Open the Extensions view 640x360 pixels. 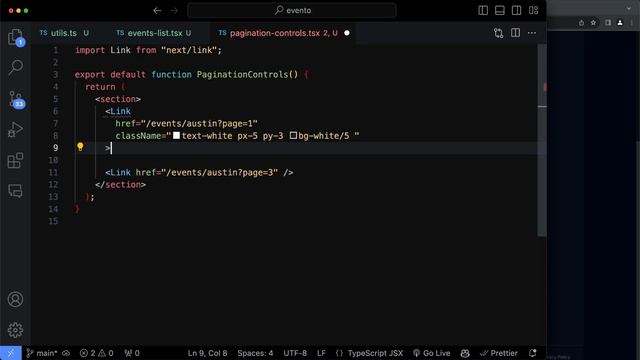tap(16, 160)
